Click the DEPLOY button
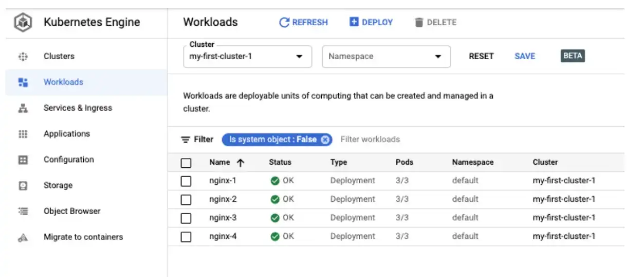644x277 pixels. tap(371, 22)
